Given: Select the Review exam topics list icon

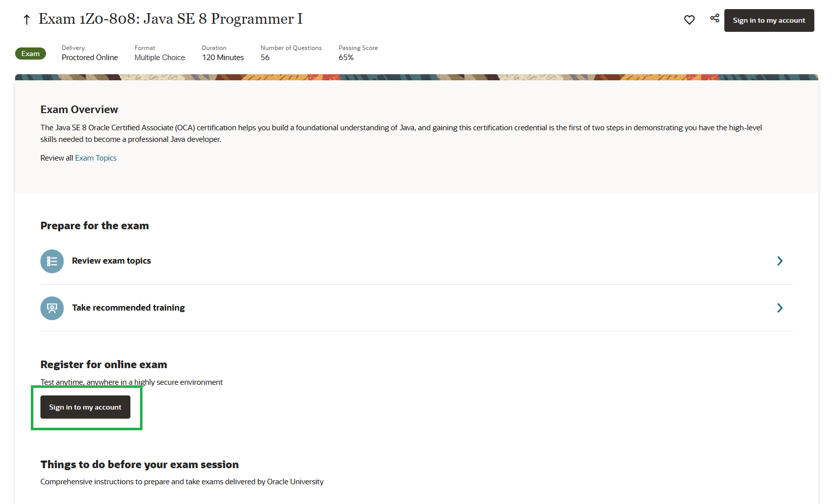Looking at the screenshot, I should [x=52, y=261].
